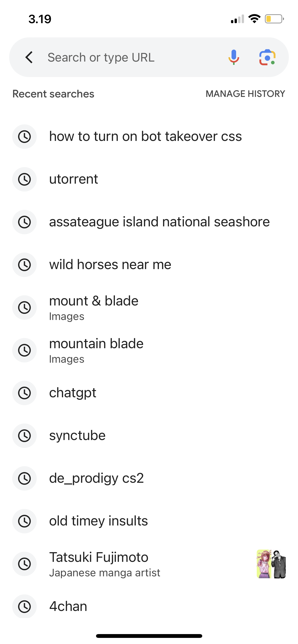Image resolution: width=298 pixels, height=644 pixels.
Task: Tap history icon beside synctube
Action: click(24, 436)
